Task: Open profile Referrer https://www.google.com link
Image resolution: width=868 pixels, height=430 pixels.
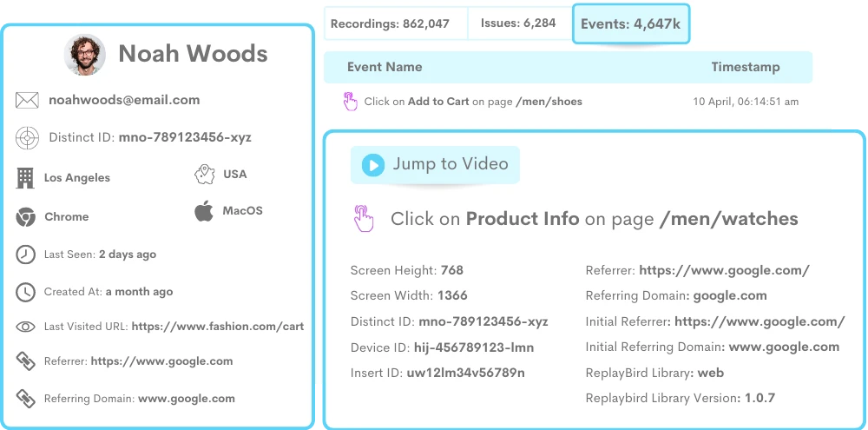Action: (161, 361)
